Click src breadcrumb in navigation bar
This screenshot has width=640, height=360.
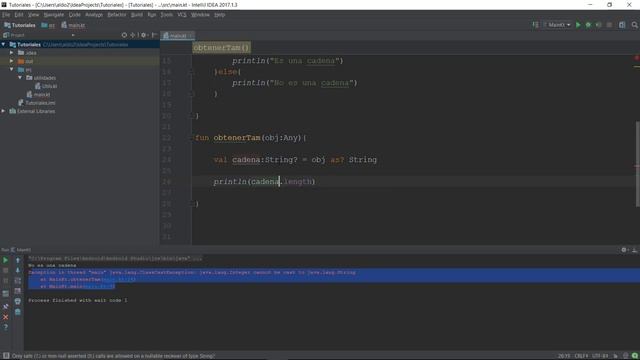[48, 25]
